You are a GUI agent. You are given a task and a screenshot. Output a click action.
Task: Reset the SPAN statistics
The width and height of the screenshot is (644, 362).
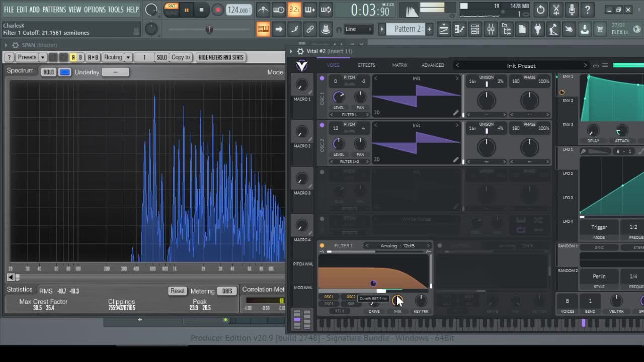tap(178, 291)
